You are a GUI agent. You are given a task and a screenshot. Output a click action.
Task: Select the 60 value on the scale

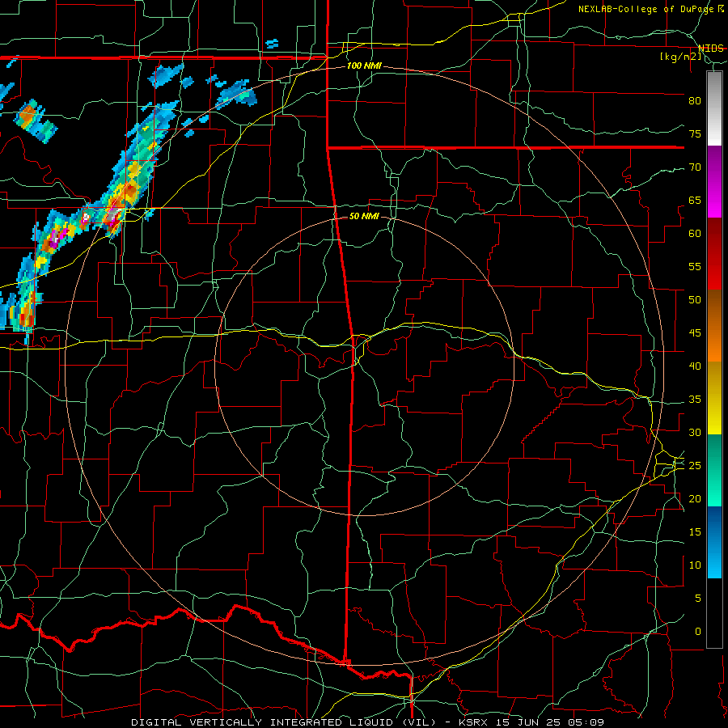pyautogui.click(x=695, y=234)
